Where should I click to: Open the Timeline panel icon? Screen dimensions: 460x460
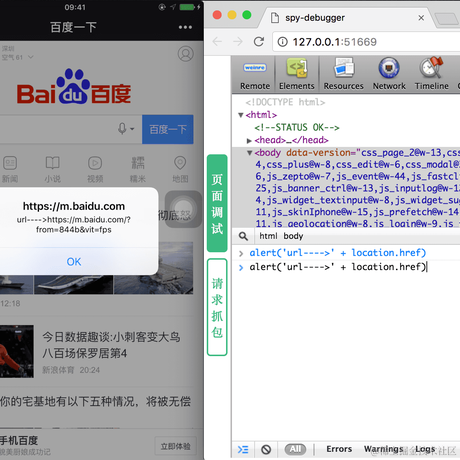click(432, 75)
